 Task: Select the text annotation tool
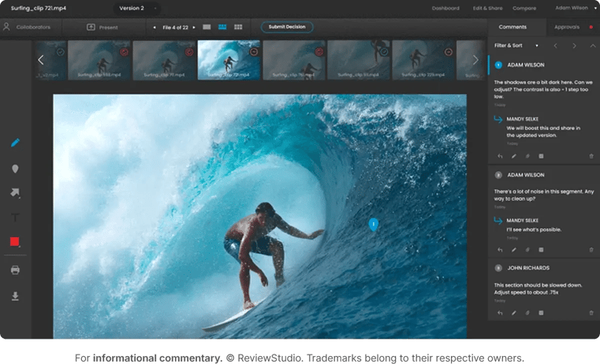click(15, 217)
